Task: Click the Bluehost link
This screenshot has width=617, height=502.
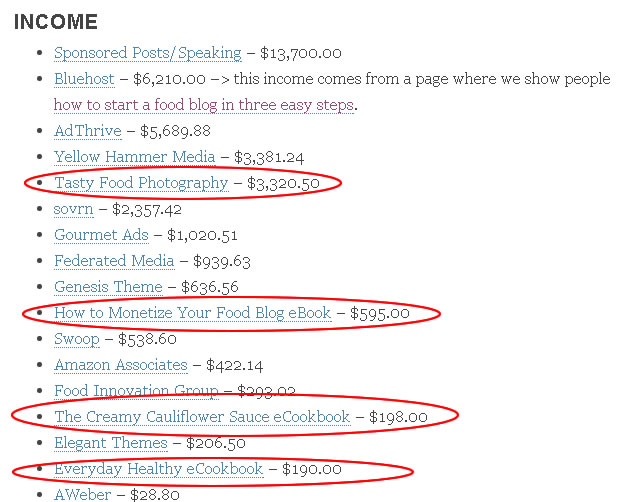Action: [x=84, y=79]
